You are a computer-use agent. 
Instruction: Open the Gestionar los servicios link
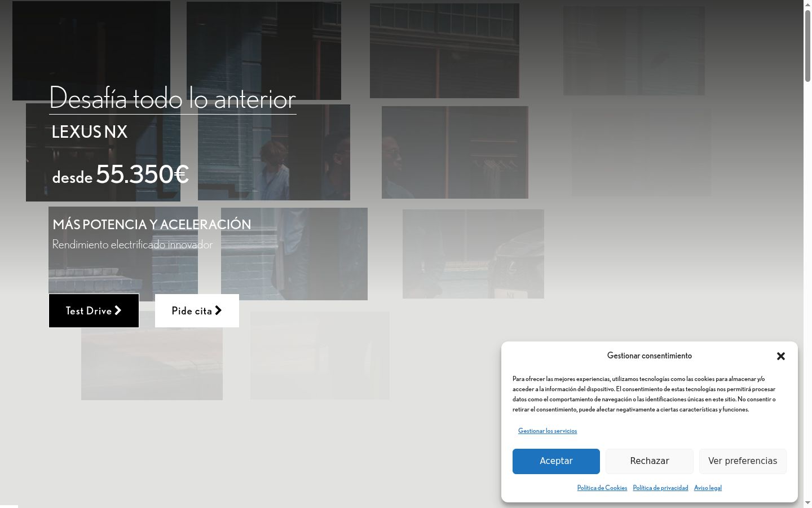tap(548, 431)
